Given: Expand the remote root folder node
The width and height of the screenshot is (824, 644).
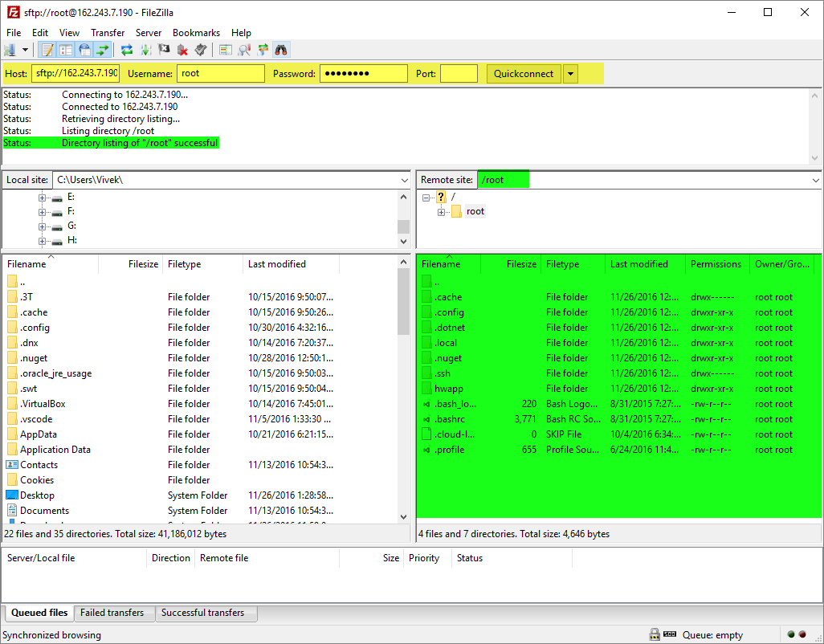Looking at the screenshot, I should 442,212.
